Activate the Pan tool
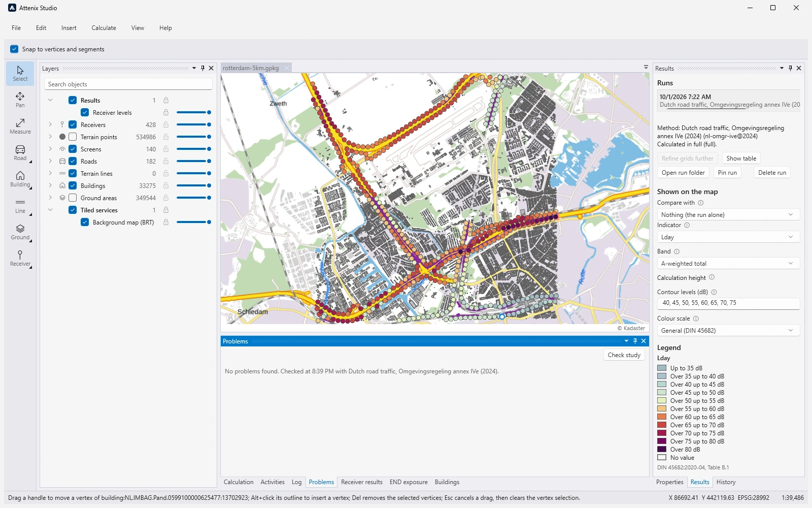The width and height of the screenshot is (812, 508). [20, 100]
